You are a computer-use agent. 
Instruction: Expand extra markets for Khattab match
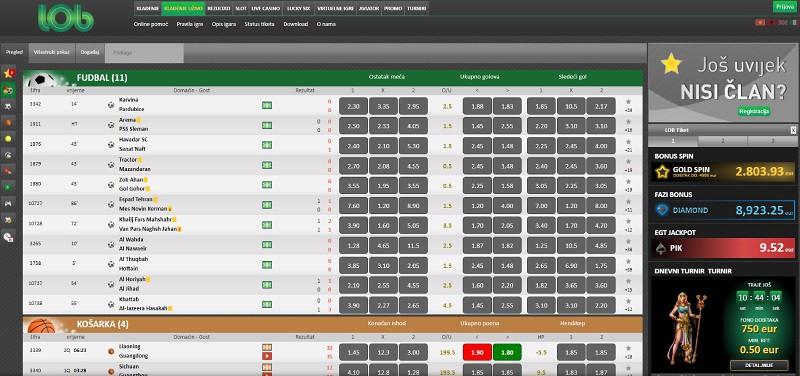pyautogui.click(x=628, y=309)
